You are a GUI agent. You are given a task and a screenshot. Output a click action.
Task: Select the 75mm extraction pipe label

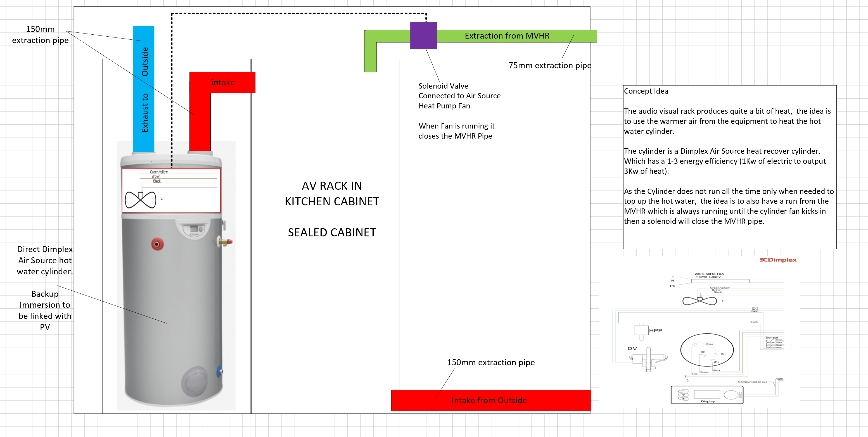click(x=550, y=65)
